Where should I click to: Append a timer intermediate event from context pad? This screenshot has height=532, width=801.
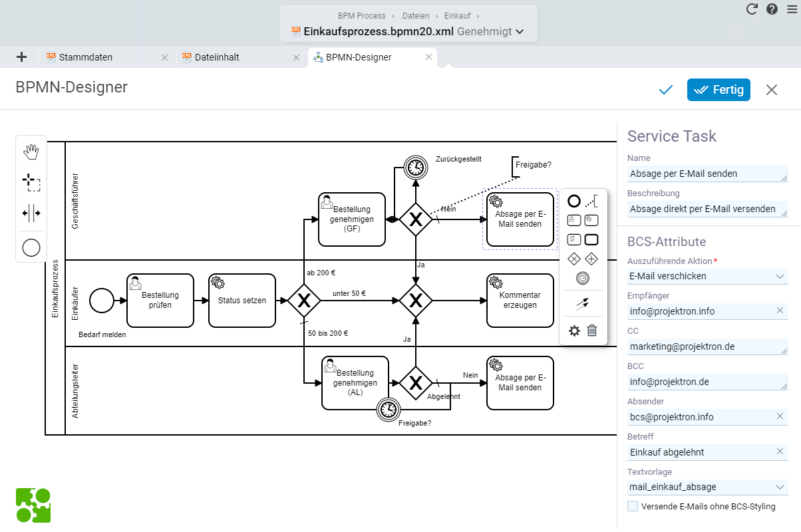[583, 278]
